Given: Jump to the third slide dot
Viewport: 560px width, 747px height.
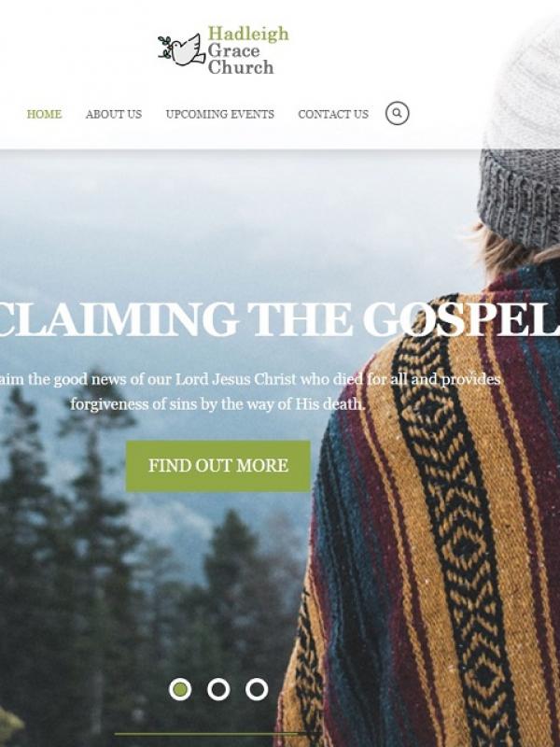Looking at the screenshot, I should pos(257,689).
